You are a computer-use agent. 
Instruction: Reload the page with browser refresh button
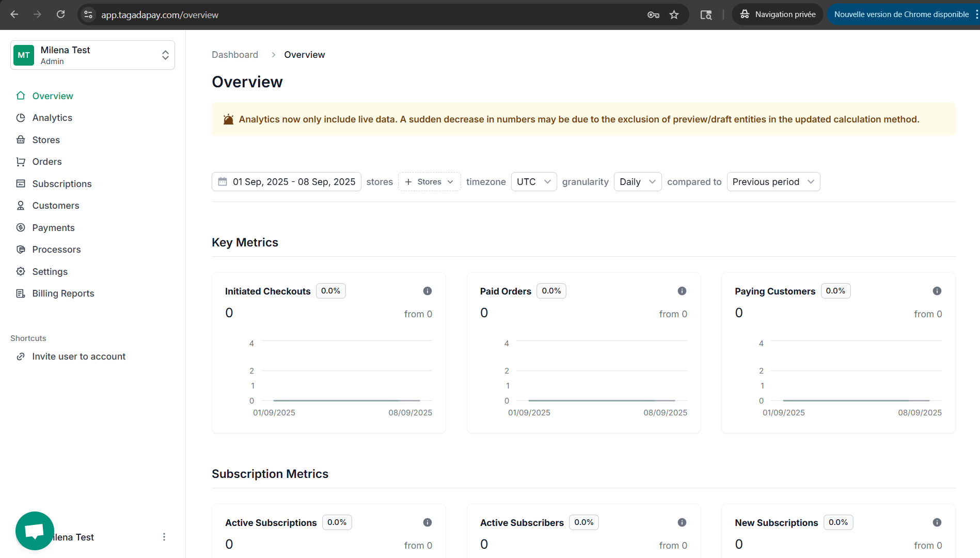pyautogui.click(x=60, y=14)
